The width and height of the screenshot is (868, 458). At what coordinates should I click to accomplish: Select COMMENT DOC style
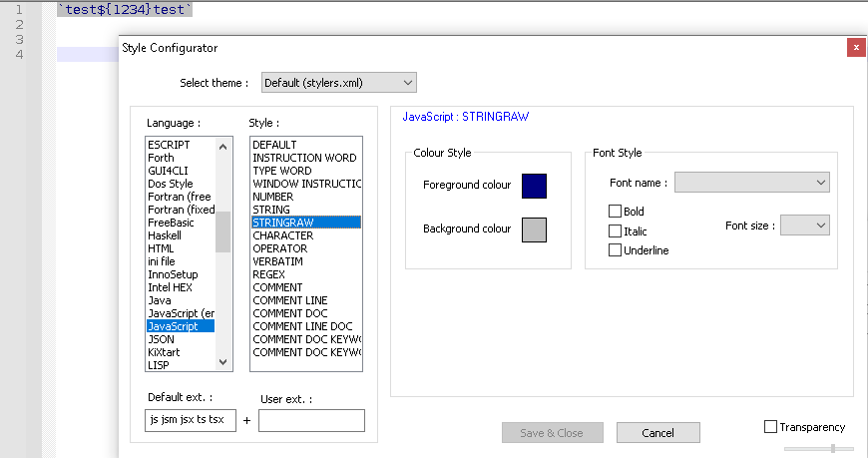(x=306, y=313)
